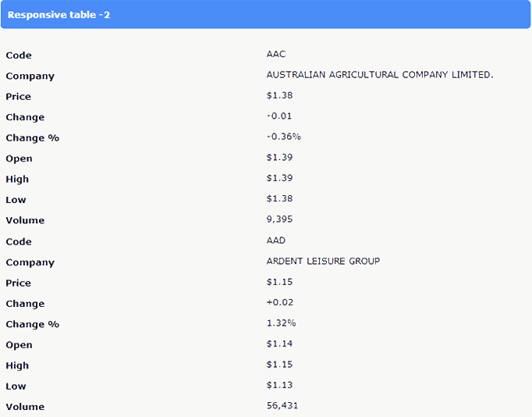The height and width of the screenshot is (417, 532).
Task: Click the Company label beside ARDENT LEISURE
Action: pos(30,263)
